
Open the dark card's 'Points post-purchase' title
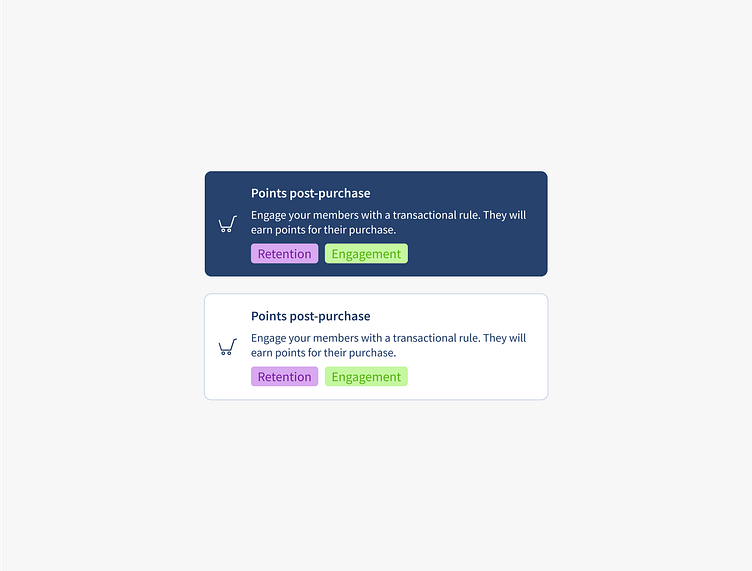310,193
